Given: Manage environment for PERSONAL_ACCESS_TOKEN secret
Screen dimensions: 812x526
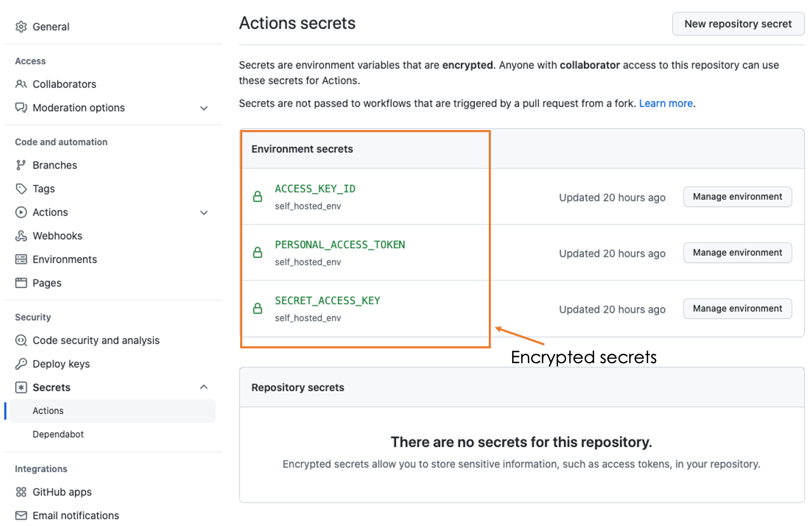Looking at the screenshot, I should 737,253.
